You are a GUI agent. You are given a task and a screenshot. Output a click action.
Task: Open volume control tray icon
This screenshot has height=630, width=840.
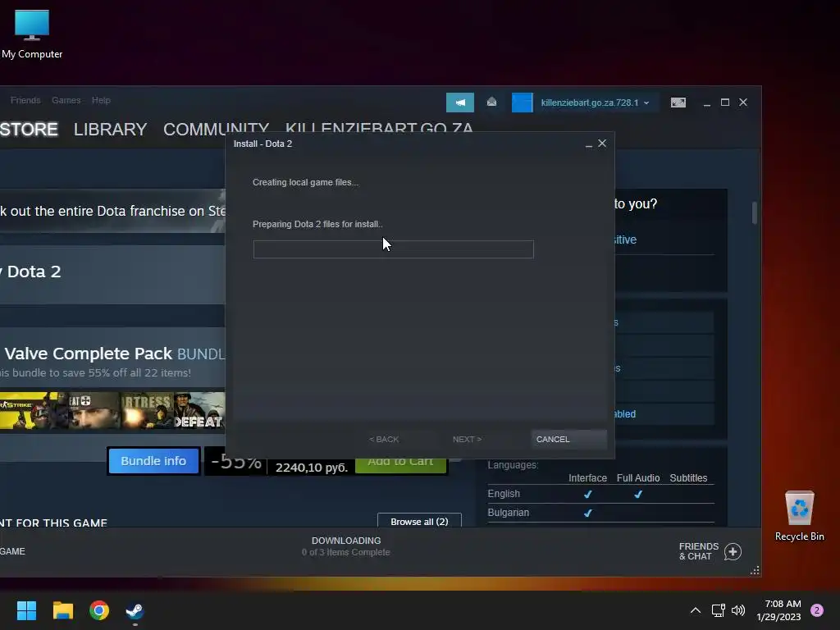click(738, 610)
